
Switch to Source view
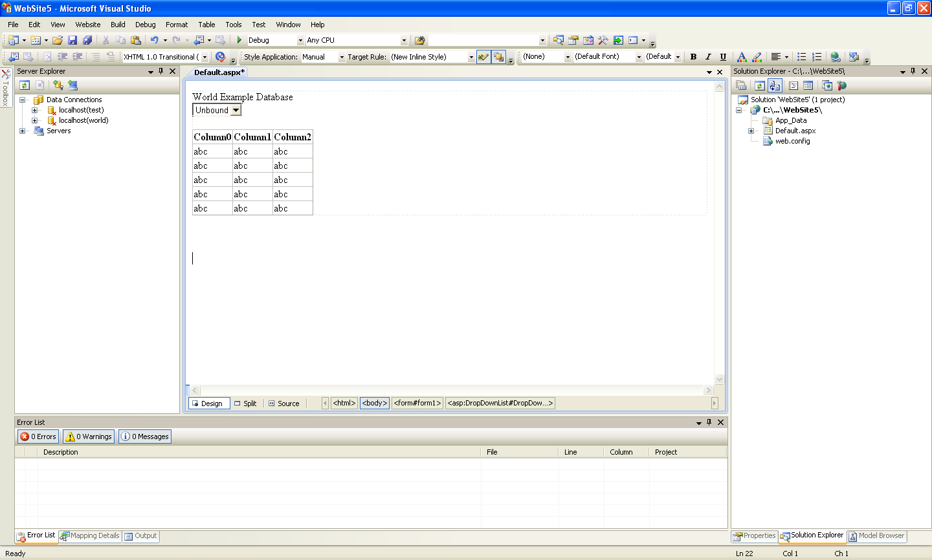click(283, 403)
